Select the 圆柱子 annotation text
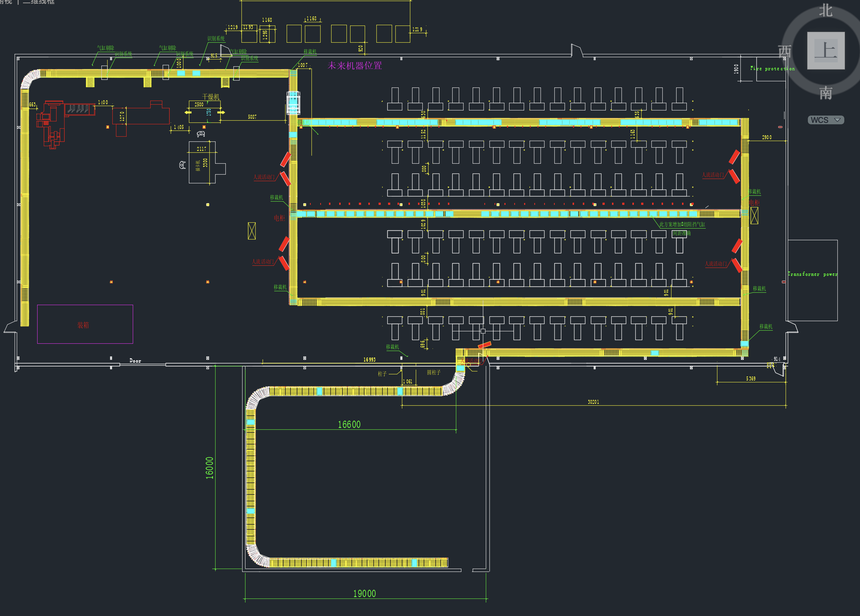Screen dimensions: 860x616 [433, 372]
